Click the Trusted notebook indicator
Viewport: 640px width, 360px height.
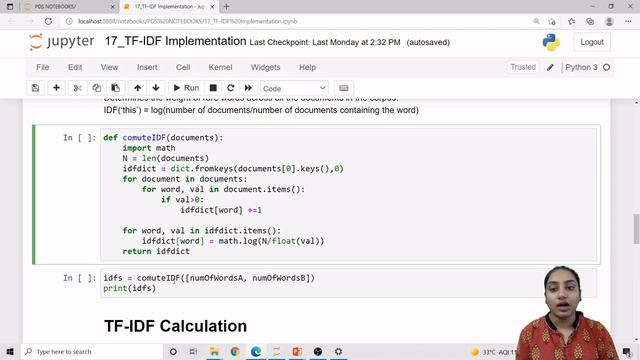click(x=523, y=67)
